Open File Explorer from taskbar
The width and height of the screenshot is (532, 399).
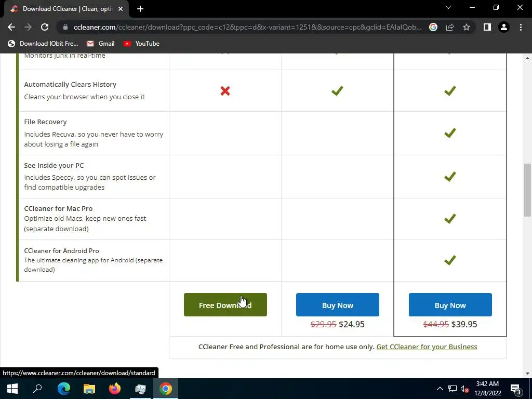pyautogui.click(x=89, y=389)
